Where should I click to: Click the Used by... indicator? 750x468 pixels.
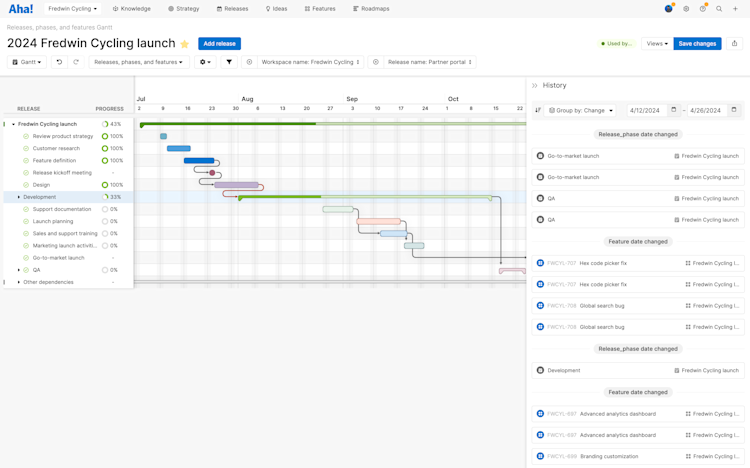(616, 44)
